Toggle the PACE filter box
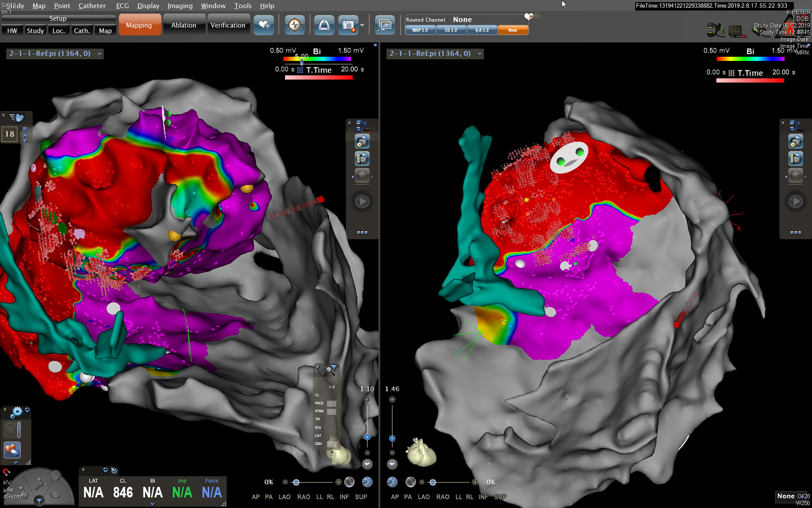This screenshot has height=508, width=812. tap(332, 403)
